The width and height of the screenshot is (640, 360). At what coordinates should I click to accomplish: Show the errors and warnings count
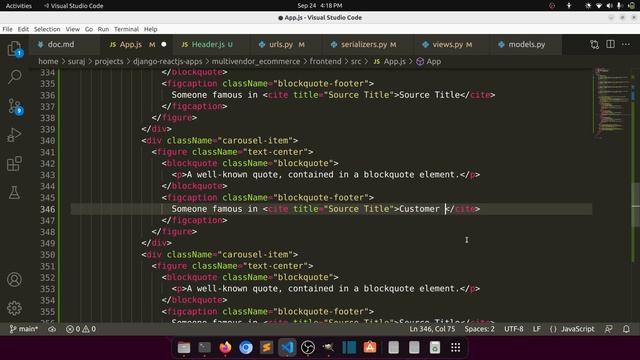point(81,329)
